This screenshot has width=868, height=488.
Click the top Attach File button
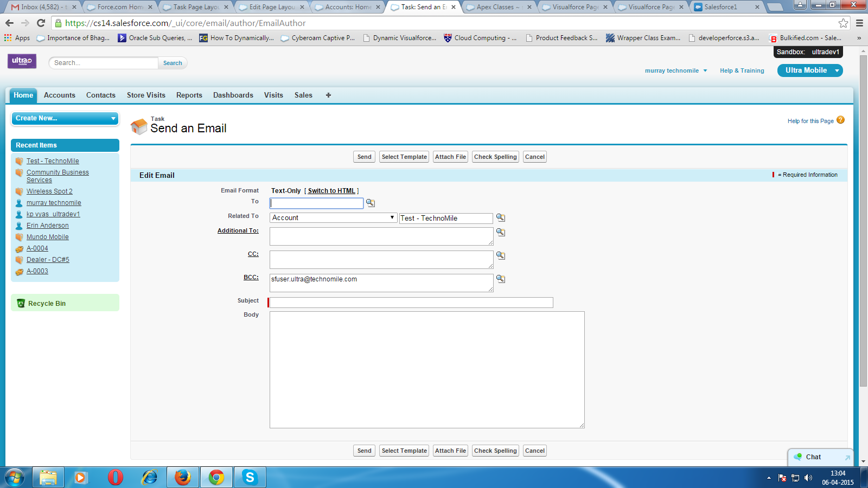click(450, 157)
